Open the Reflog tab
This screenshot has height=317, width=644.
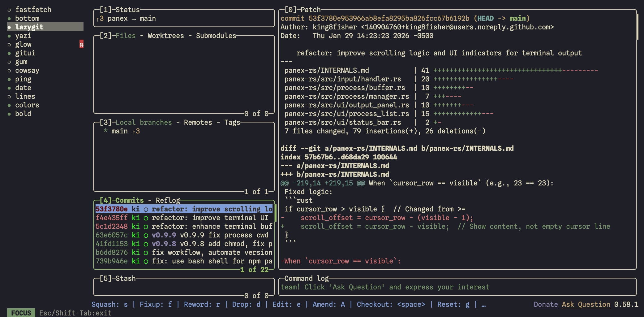tap(168, 200)
